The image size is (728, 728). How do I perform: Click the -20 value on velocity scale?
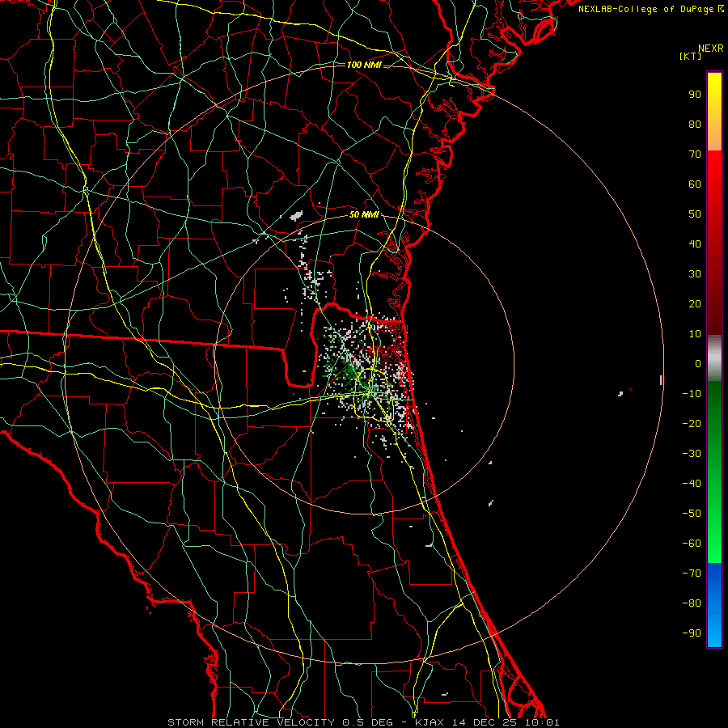[692, 423]
